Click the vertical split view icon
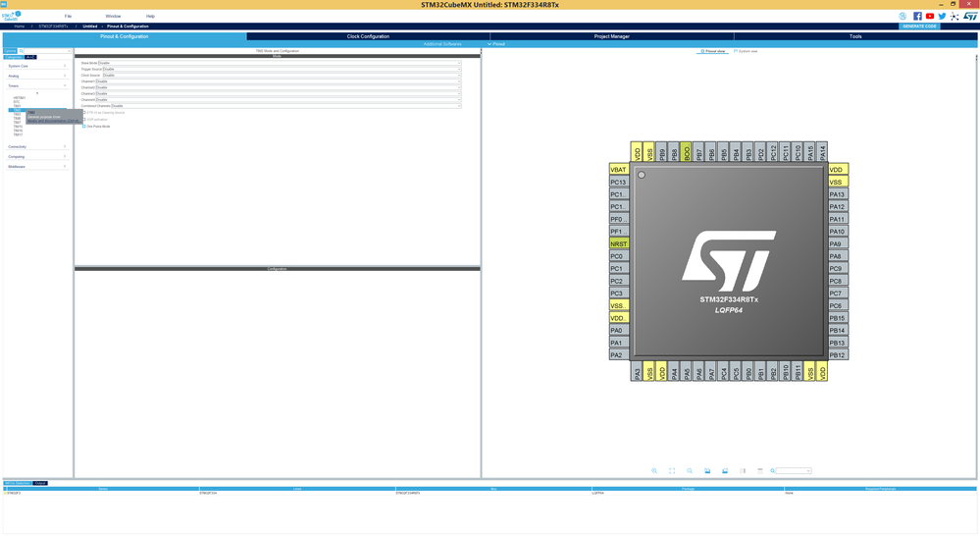This screenshot has height=536, width=980. 743,471
